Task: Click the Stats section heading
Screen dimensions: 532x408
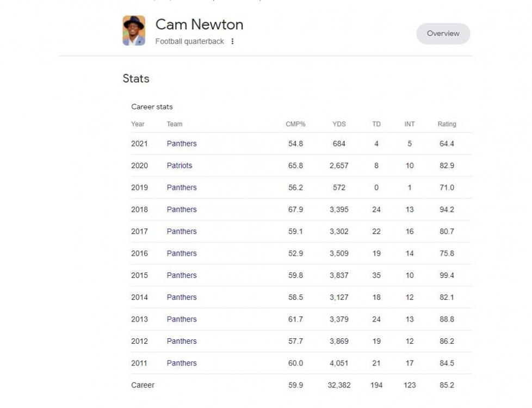Action: point(137,79)
